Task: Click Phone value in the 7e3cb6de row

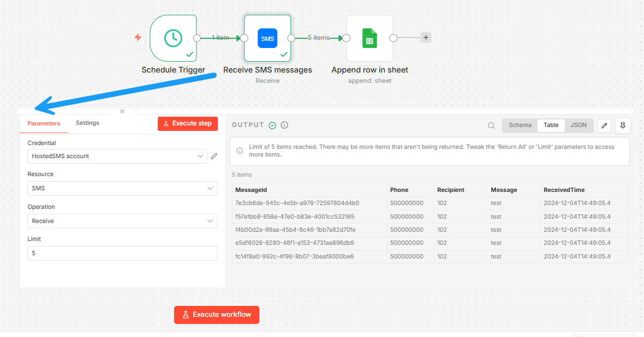Action: tap(407, 203)
